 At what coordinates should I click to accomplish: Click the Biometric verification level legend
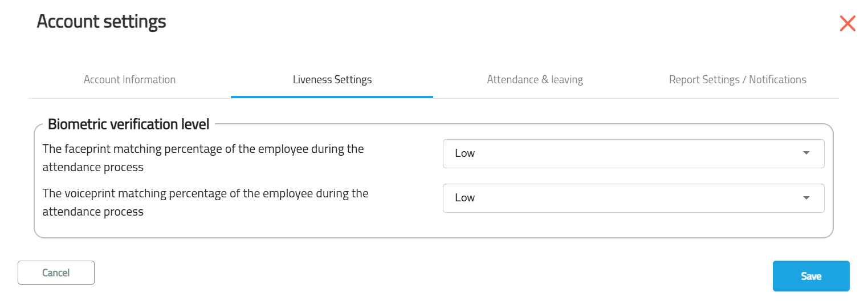(129, 124)
